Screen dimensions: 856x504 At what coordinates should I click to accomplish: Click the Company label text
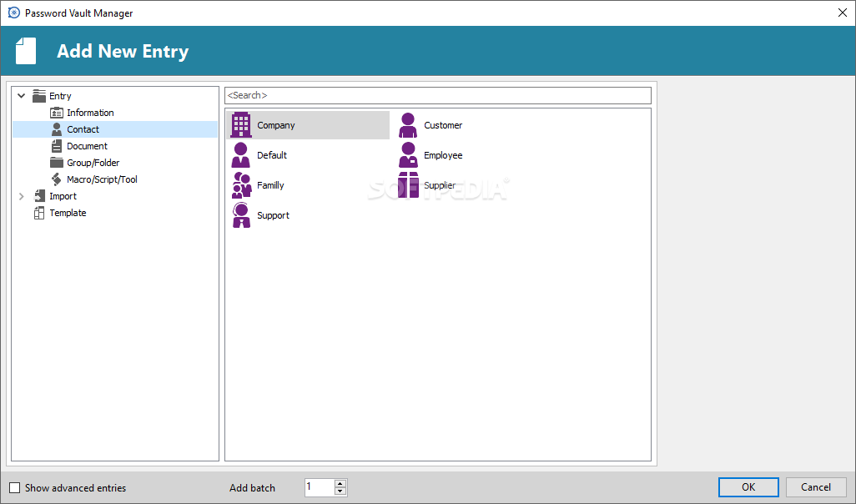275,125
